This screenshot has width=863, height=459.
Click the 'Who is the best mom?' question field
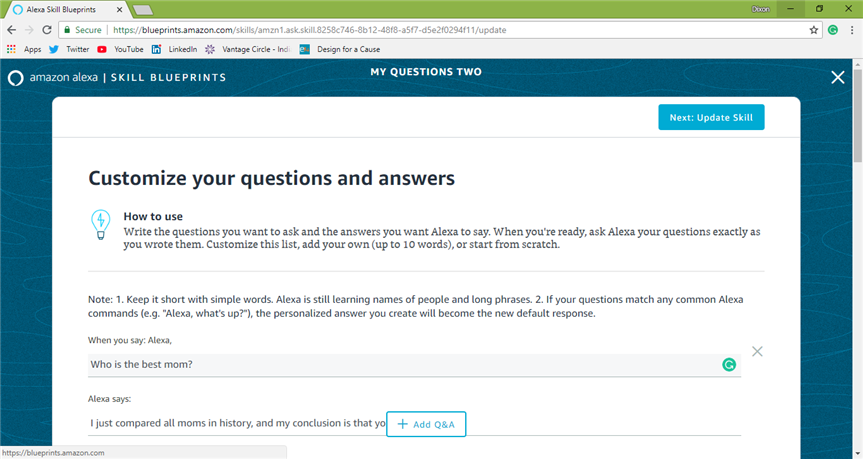tap(414, 365)
